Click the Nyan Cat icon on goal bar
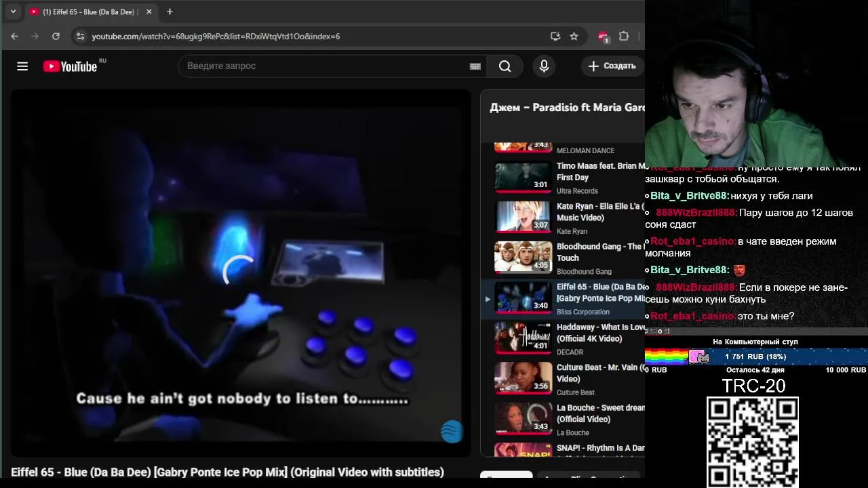 click(x=698, y=357)
